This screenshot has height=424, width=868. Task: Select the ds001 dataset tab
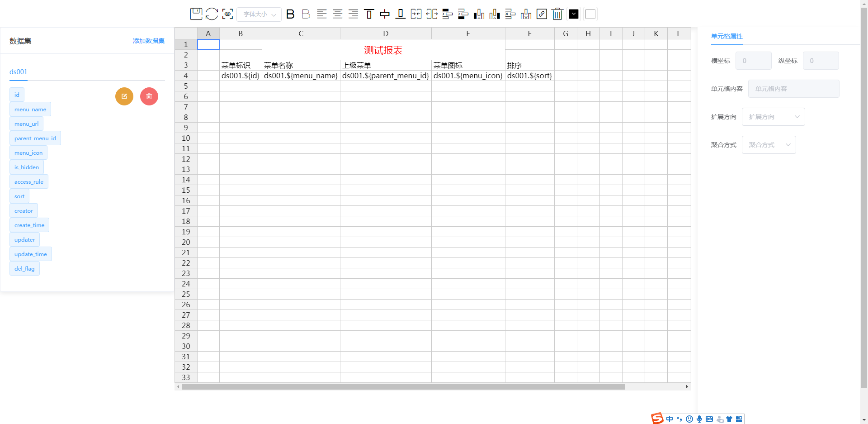(x=19, y=72)
